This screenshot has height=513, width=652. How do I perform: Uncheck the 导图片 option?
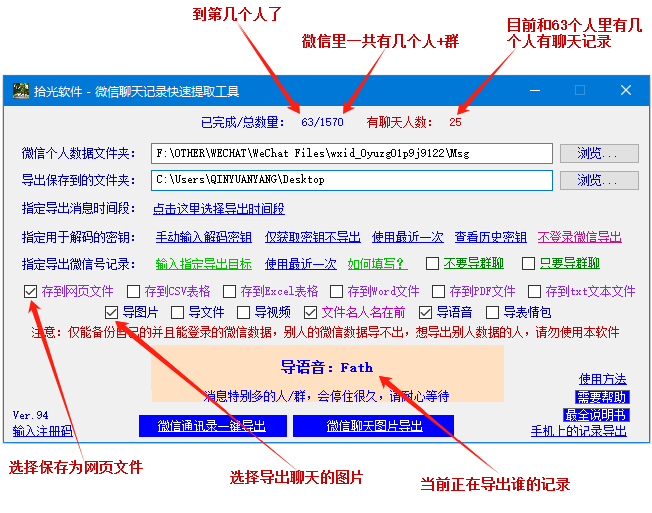point(111,312)
